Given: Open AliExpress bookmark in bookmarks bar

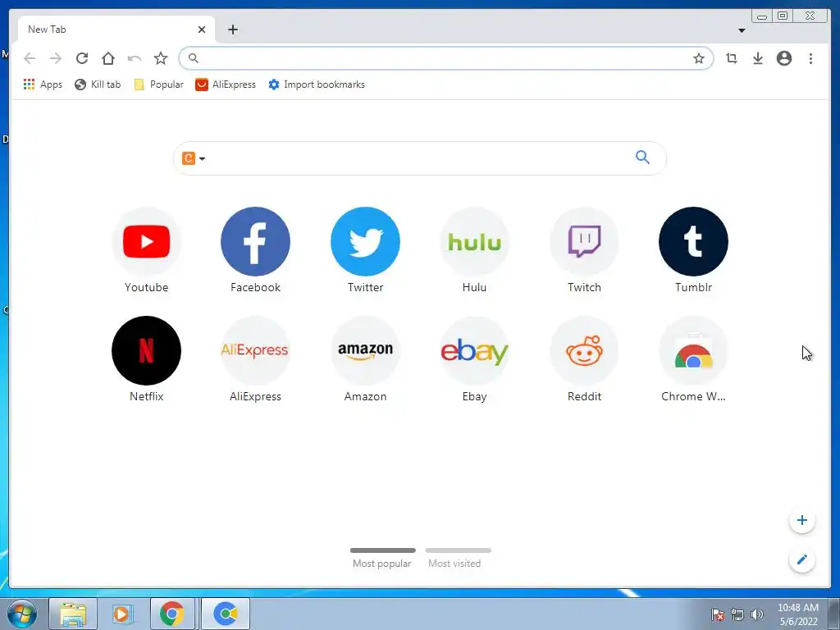Looking at the screenshot, I should coord(226,84).
